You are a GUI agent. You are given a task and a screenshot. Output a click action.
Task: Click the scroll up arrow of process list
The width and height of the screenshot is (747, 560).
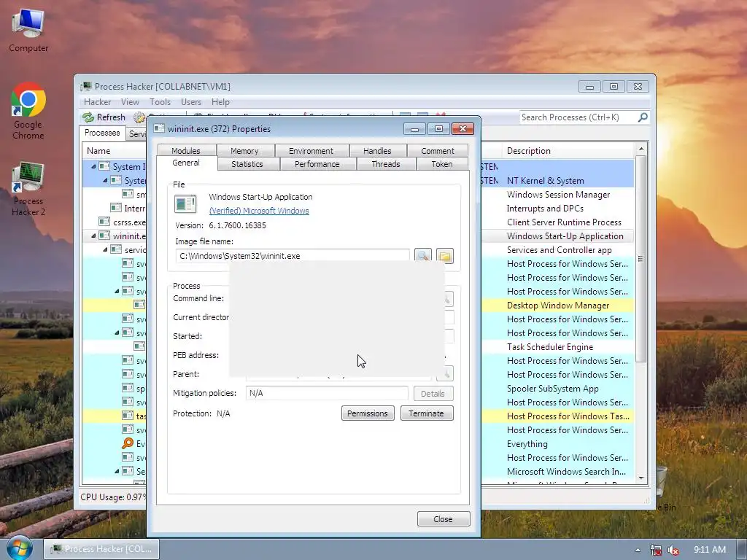tap(640, 149)
